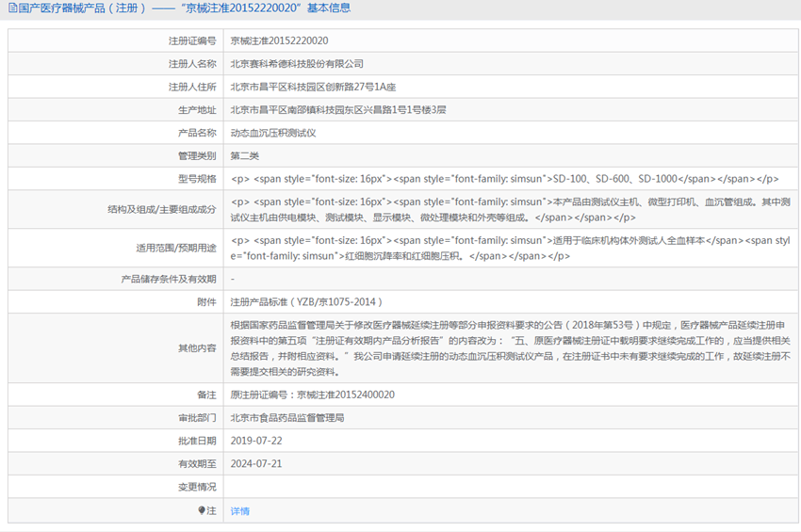Viewport: 801px width, 532px height.
Task: Click the document icon in the page header
Action: 12,8
